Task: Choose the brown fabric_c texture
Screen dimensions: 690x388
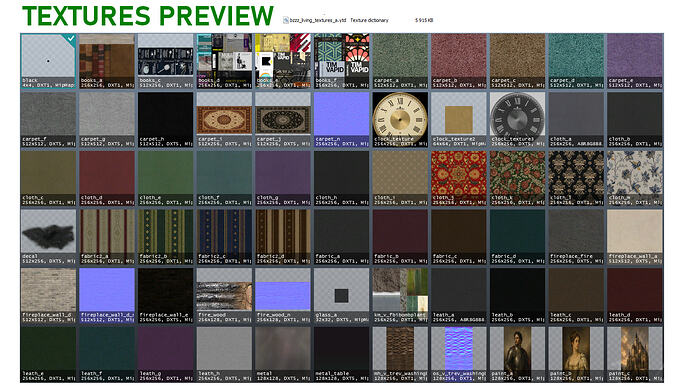Action: [459, 237]
